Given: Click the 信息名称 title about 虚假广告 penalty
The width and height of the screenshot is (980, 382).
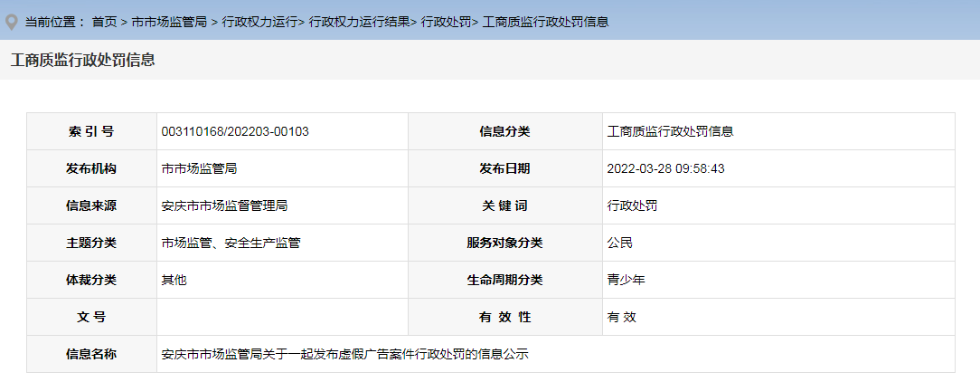Looking at the screenshot, I should pyautogui.click(x=344, y=354).
